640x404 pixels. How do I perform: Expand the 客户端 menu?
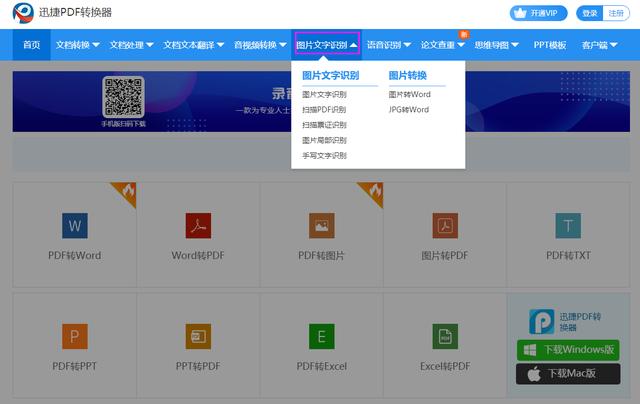click(600, 45)
